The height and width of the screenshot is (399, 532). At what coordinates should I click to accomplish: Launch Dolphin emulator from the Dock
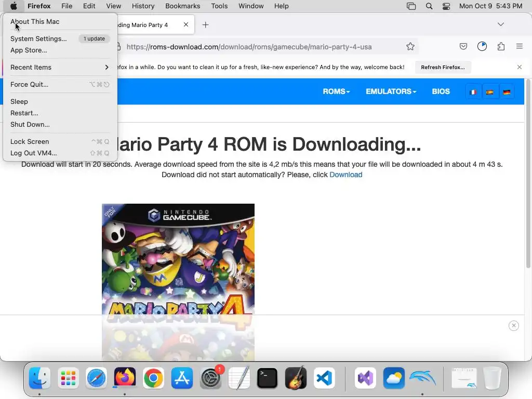[422, 378]
